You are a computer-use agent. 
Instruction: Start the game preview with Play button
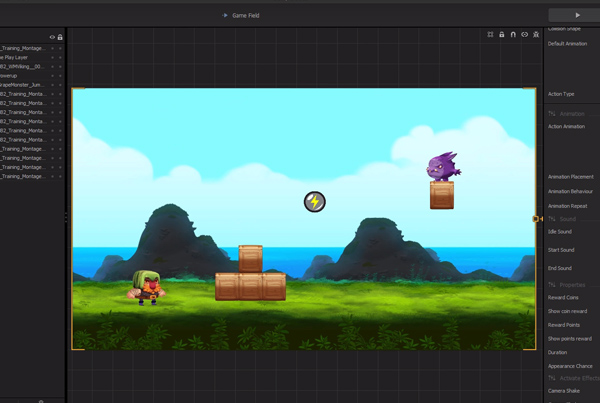click(x=577, y=15)
